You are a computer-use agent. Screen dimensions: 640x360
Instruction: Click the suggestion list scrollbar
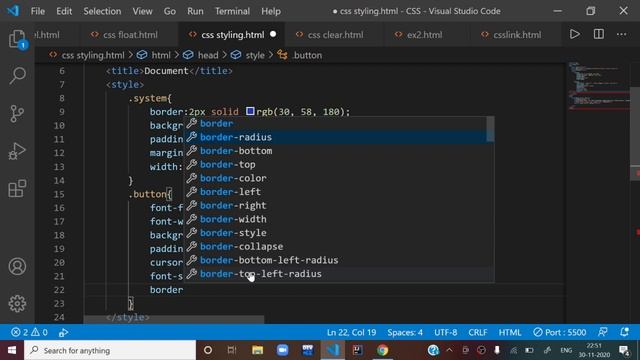coord(490,129)
